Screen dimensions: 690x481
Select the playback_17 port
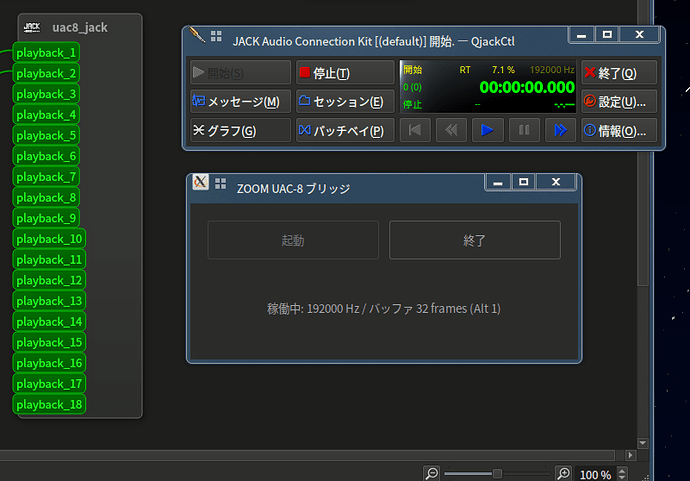click(49, 384)
